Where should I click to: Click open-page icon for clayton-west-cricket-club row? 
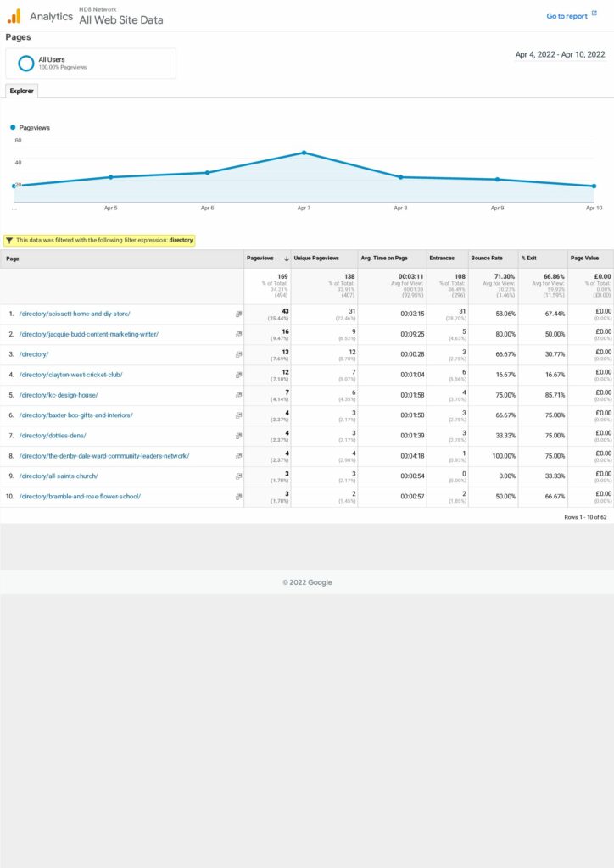click(238, 375)
